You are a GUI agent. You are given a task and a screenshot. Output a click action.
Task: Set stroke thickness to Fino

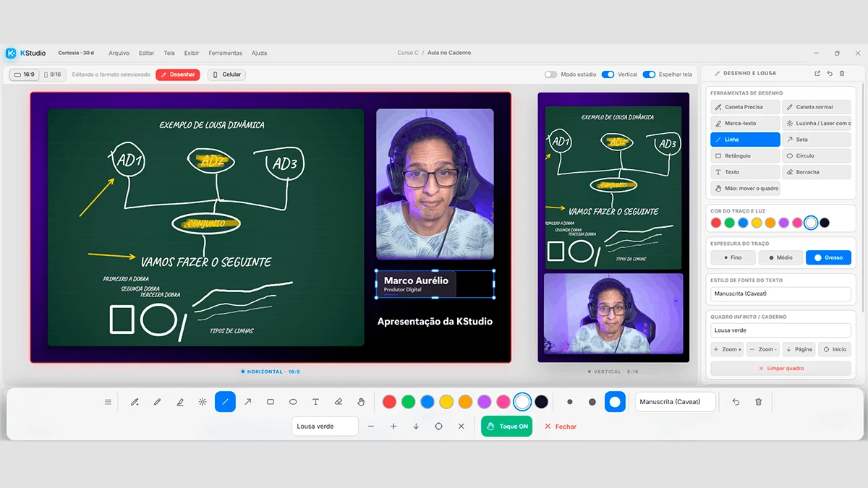[x=733, y=257]
